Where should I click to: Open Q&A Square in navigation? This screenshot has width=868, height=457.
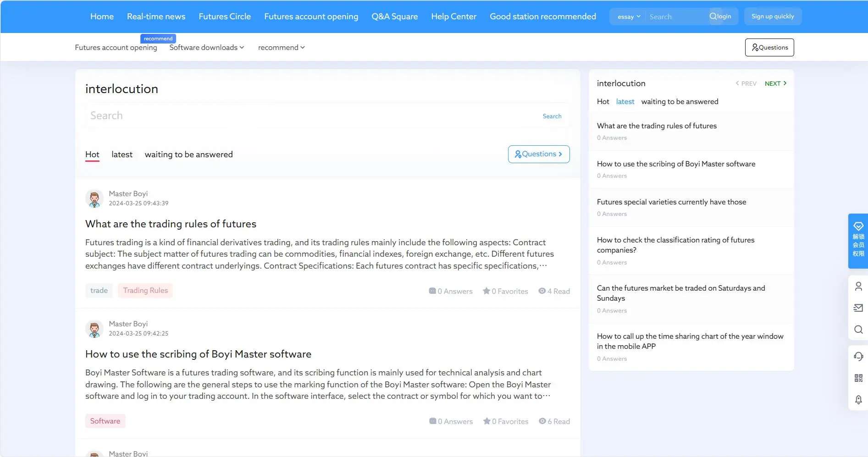(394, 17)
